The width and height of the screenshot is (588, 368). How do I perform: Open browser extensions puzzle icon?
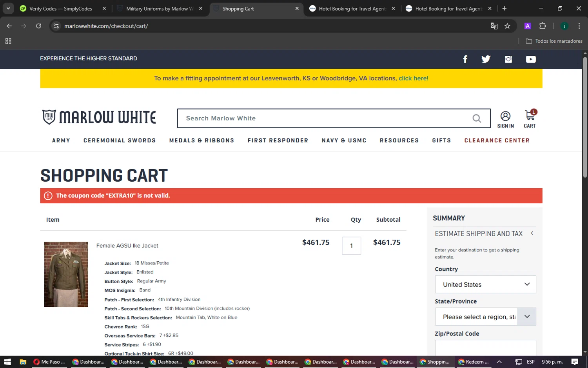(x=543, y=26)
